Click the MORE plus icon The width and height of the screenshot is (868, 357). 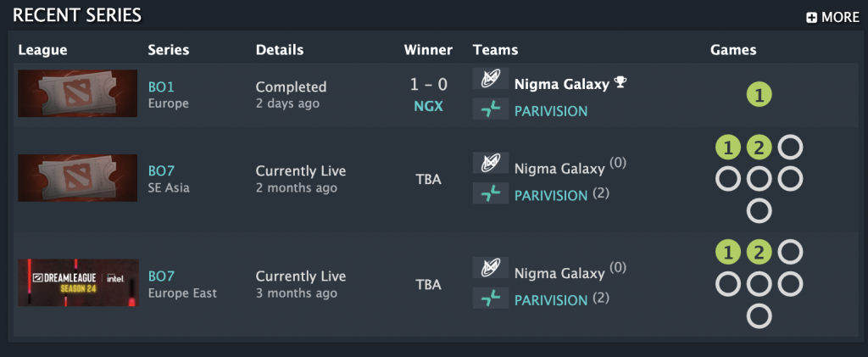point(811,17)
